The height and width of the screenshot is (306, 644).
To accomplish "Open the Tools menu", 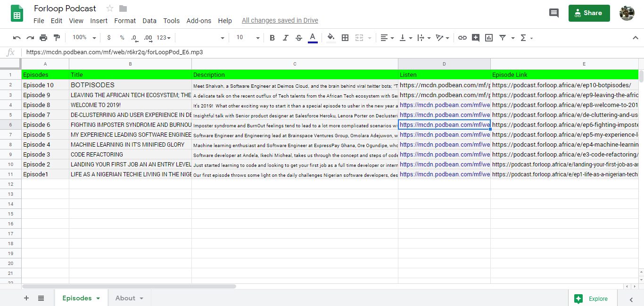I will [172, 21].
